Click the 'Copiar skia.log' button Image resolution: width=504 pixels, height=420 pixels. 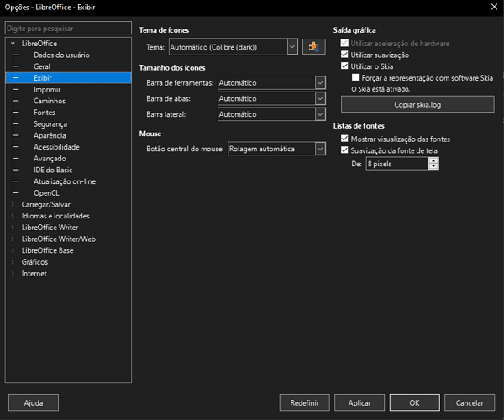pos(417,104)
